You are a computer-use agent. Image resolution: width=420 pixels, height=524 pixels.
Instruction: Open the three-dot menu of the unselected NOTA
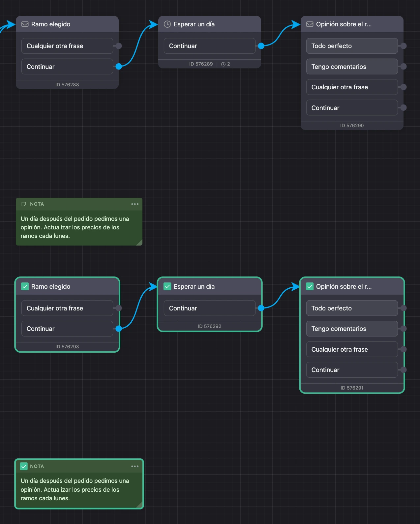tap(135, 204)
